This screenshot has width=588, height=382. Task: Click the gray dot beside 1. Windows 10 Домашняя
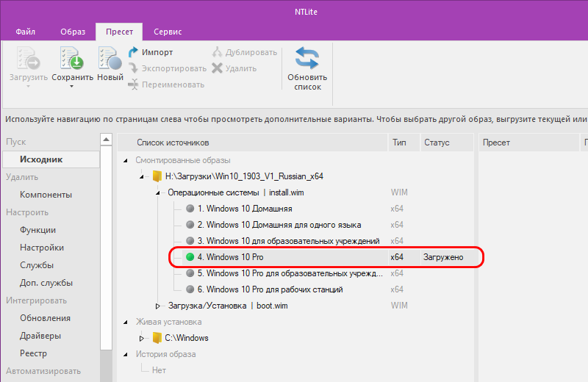[190, 209]
